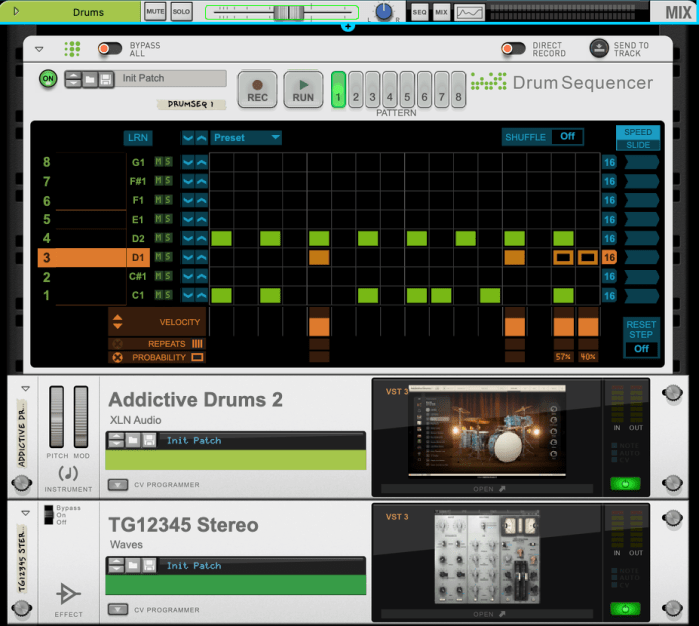Expand CV Programmer on Addictive Drums 2
This screenshot has width=699, height=626.
click(x=118, y=485)
